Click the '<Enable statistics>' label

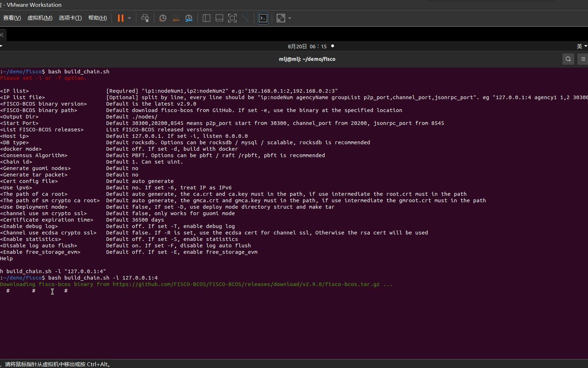[30, 239]
